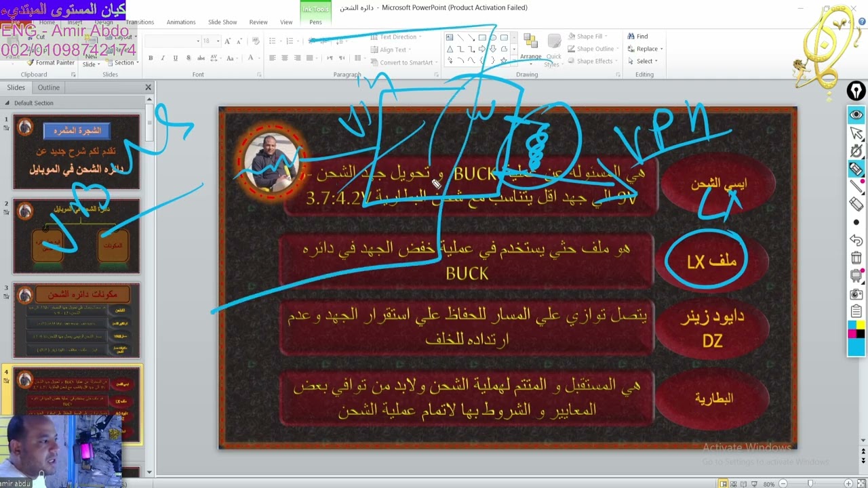The image size is (868, 488).
Task: Open Quick Styles gallery
Action: pyautogui.click(x=553, y=49)
